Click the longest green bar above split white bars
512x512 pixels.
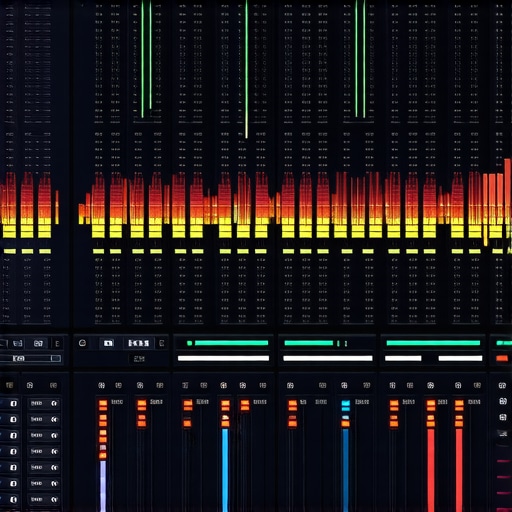[433, 343]
